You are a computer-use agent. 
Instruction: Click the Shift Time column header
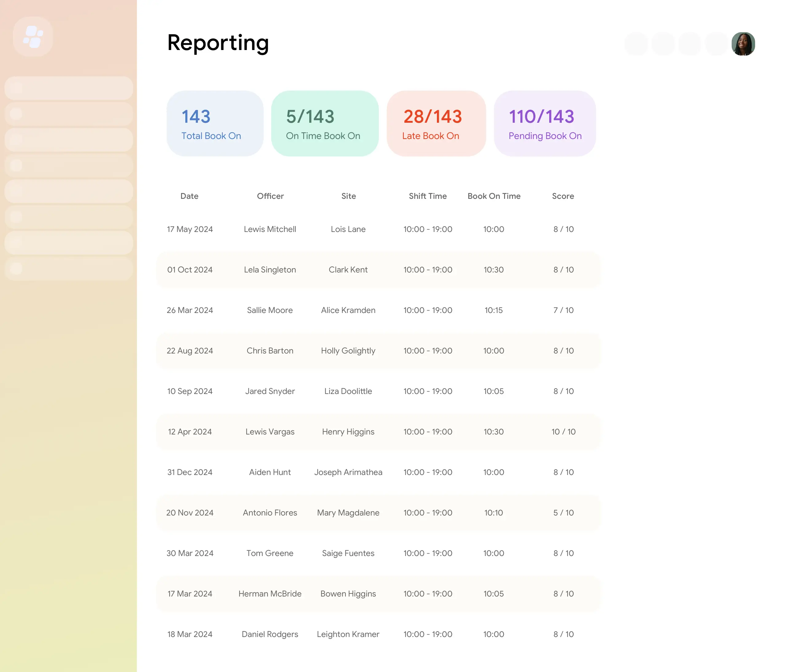click(428, 196)
